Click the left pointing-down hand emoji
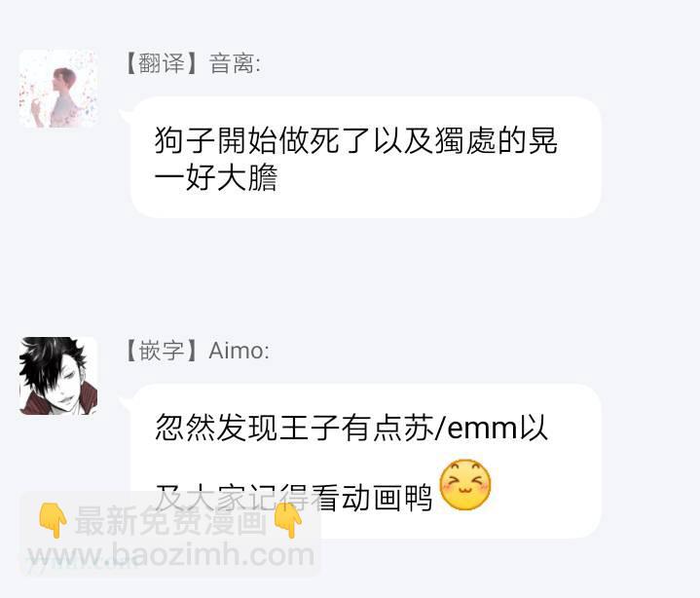This screenshot has width=700, height=598. point(53,520)
